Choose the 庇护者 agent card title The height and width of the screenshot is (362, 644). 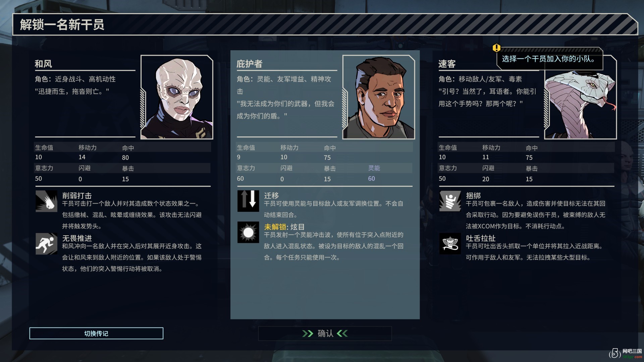249,64
